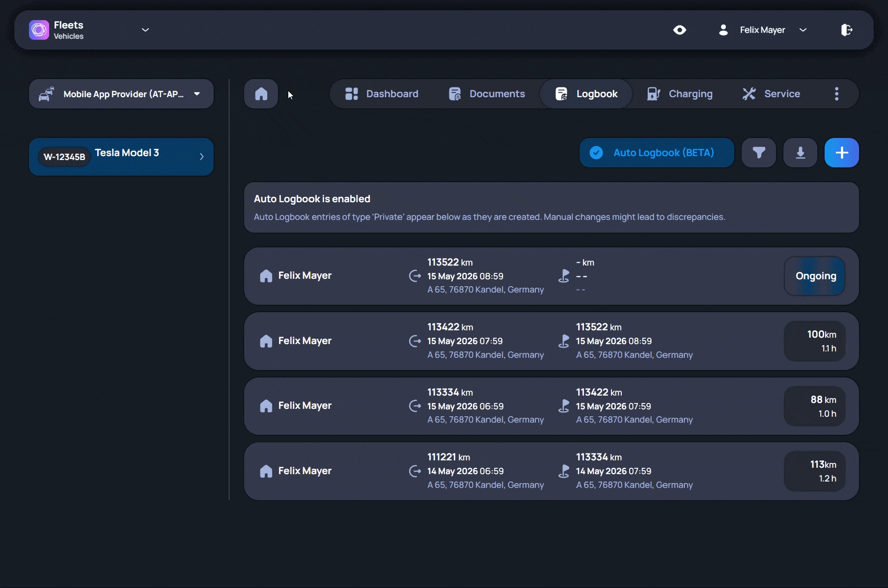The width and height of the screenshot is (888, 588).
Task: Click Logbook tab book icon
Action: pyautogui.click(x=561, y=94)
